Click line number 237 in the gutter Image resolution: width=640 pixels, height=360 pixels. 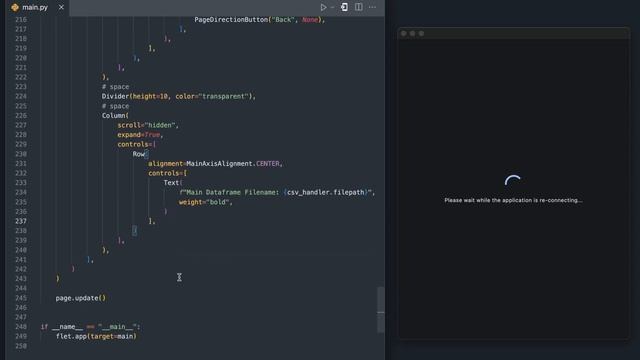click(x=21, y=221)
